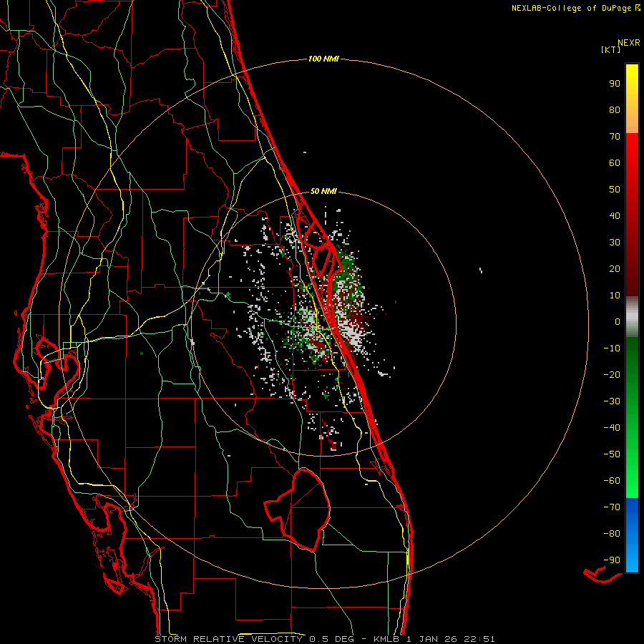Click the -70 value on the velocity scale

coord(612,507)
